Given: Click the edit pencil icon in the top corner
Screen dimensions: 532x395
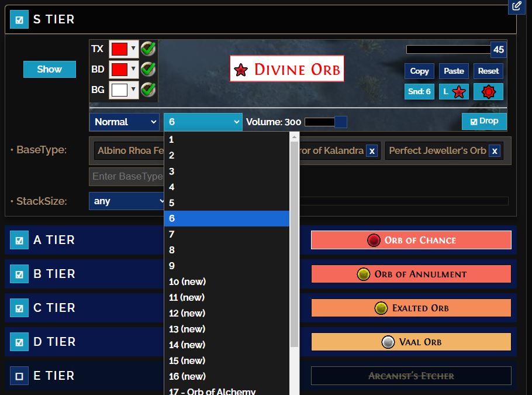Looking at the screenshot, I should click(x=516, y=6).
